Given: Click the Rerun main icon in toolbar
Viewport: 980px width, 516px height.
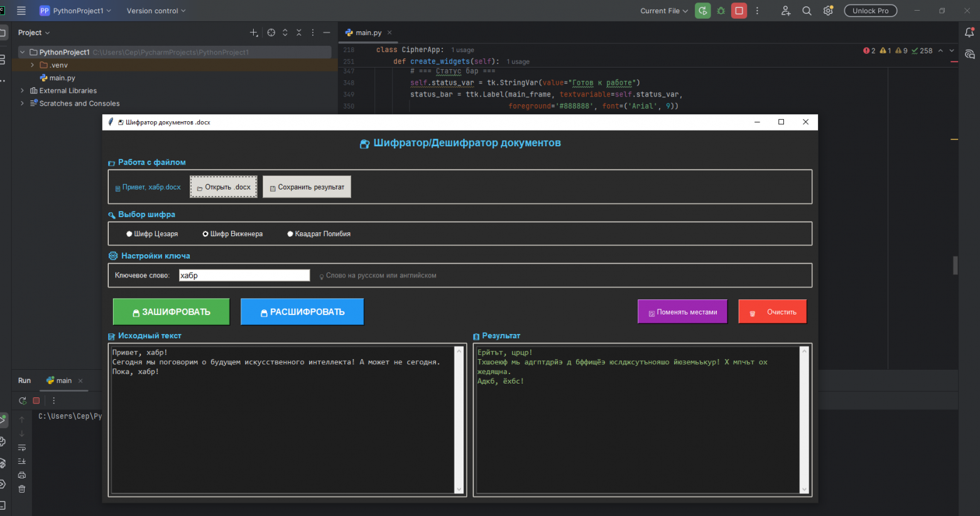Looking at the screenshot, I should pos(703,11).
